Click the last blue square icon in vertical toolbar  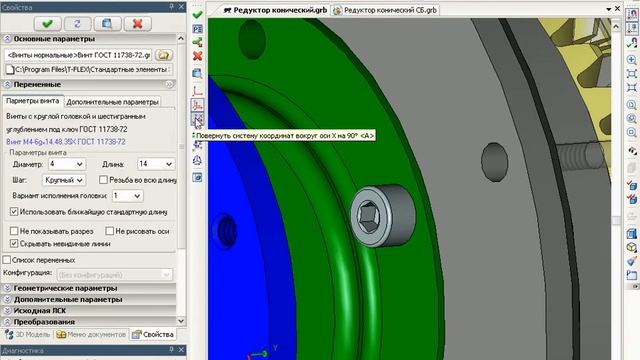[x=198, y=178]
